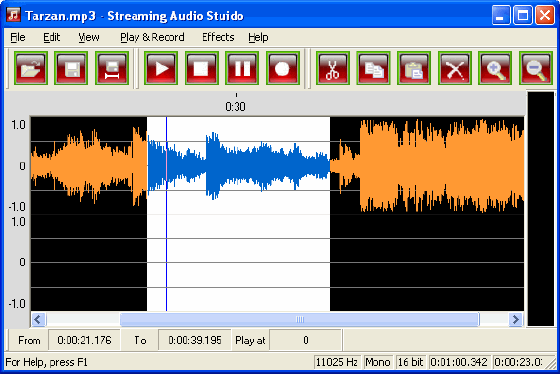Screen dimensions: 560x374
Task: Click the horizontal scrollbar thumb
Action: tap(300, 319)
